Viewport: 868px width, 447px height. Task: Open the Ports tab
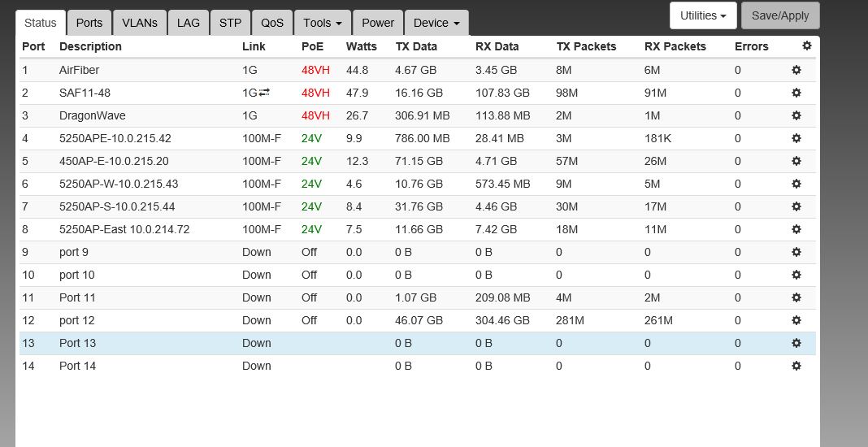[x=89, y=23]
